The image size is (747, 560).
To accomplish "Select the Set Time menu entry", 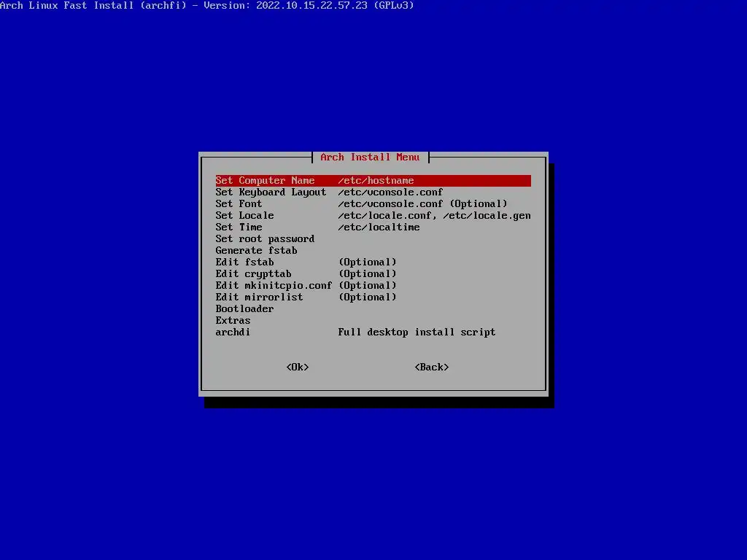I will pyautogui.click(x=373, y=227).
